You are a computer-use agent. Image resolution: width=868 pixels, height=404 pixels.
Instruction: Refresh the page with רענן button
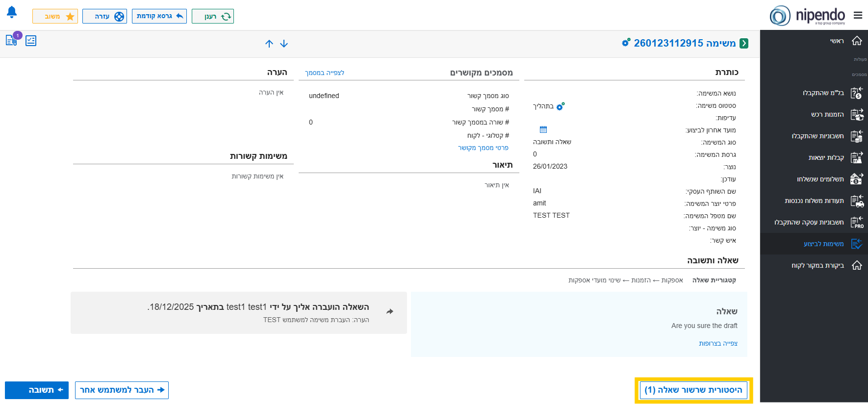(213, 16)
